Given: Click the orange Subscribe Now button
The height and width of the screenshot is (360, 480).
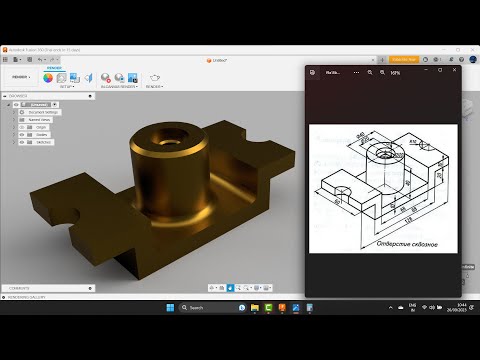Looking at the screenshot, I should [x=404, y=60].
